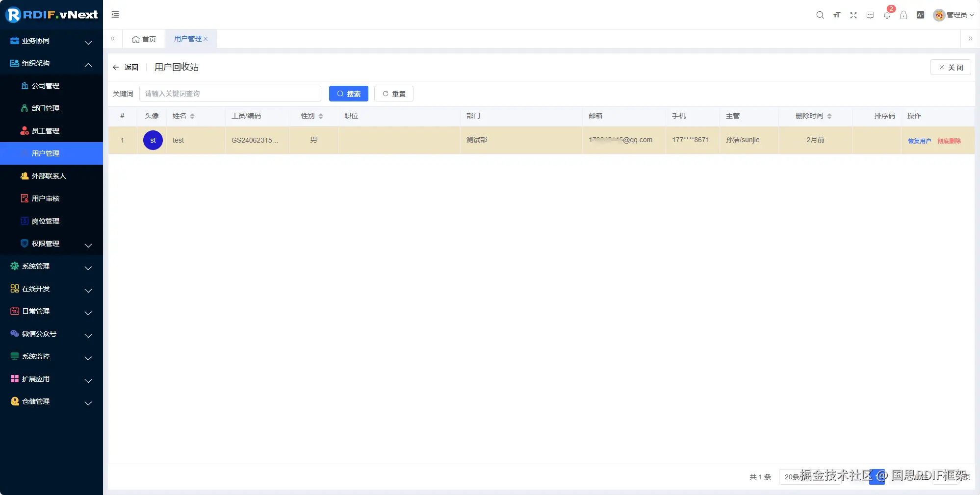Open the messages chat icon
This screenshot has width=980, height=495.
870,15
